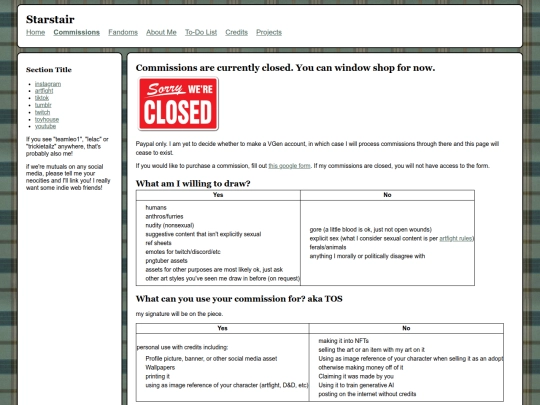Click 'posting on the internet without credits' entry
540x405 pixels.
pos(367,394)
